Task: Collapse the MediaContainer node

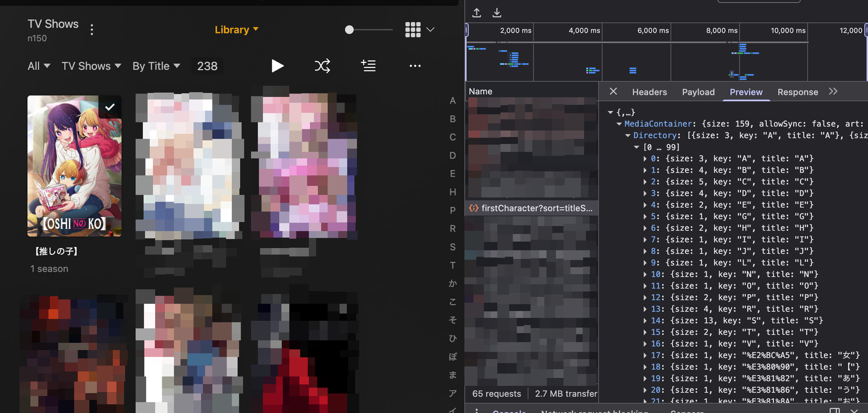Action: 619,124
